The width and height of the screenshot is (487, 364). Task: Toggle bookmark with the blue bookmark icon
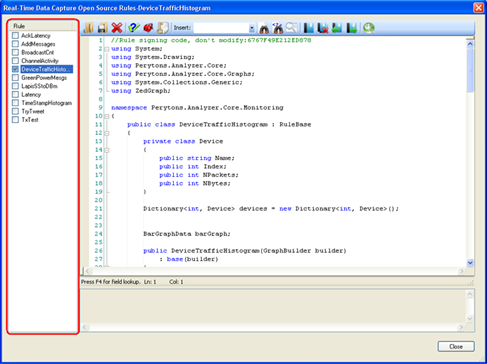[309, 28]
